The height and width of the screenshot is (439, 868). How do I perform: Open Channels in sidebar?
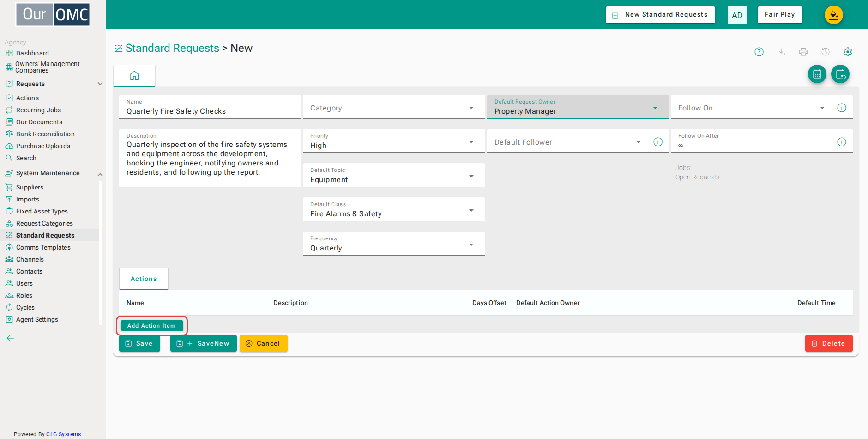[x=30, y=259]
